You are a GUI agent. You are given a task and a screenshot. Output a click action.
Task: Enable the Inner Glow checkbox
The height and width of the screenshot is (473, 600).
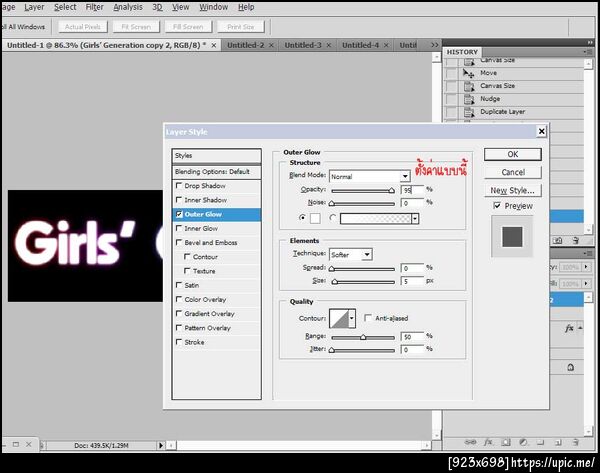(179, 228)
